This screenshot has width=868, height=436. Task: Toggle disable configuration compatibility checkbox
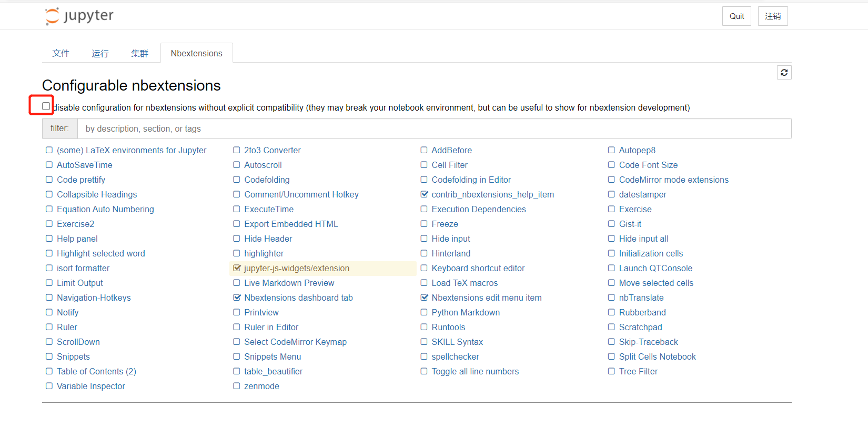click(x=46, y=106)
